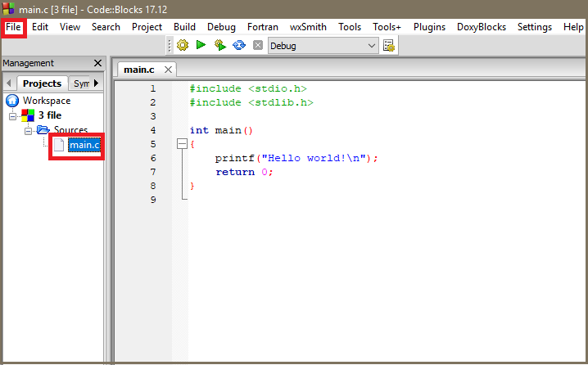Run the program with green play icon
This screenshot has width=588, height=365.
[201, 45]
